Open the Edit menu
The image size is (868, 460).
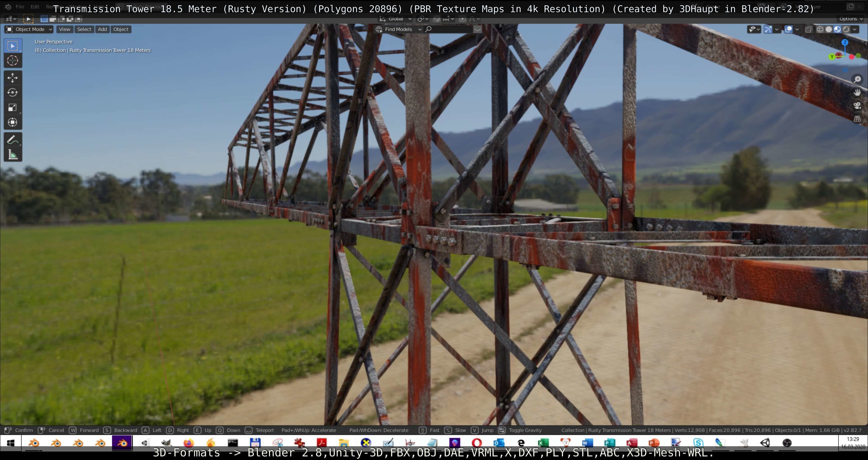pos(35,6)
